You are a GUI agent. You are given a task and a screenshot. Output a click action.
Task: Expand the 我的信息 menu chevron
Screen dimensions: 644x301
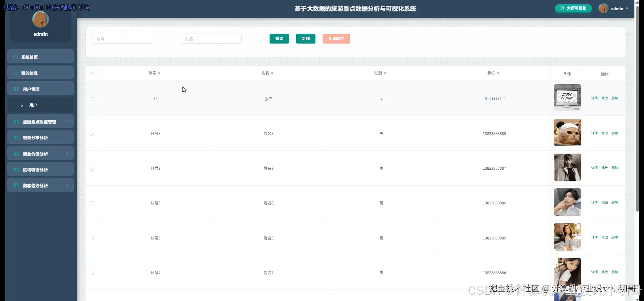[x=67, y=72]
